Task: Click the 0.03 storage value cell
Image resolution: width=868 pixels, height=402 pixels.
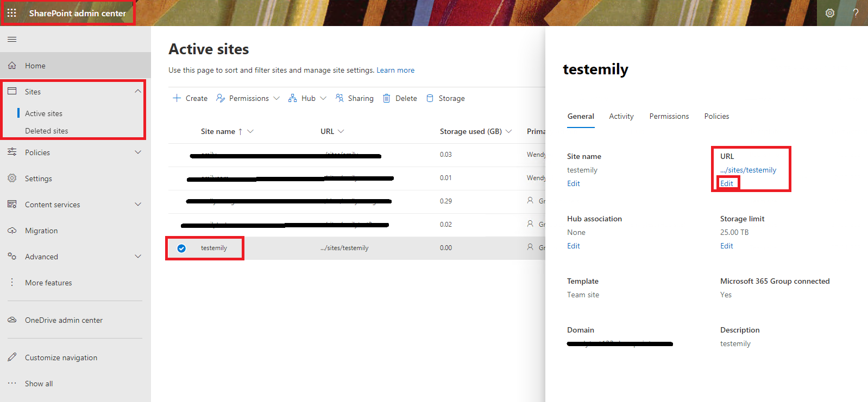Action: point(446,155)
